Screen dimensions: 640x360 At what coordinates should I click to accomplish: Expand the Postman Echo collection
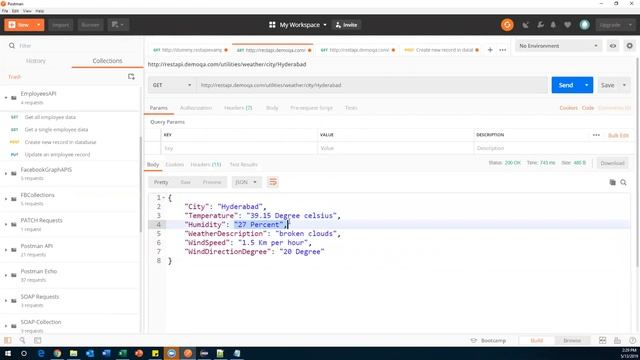pos(6,275)
